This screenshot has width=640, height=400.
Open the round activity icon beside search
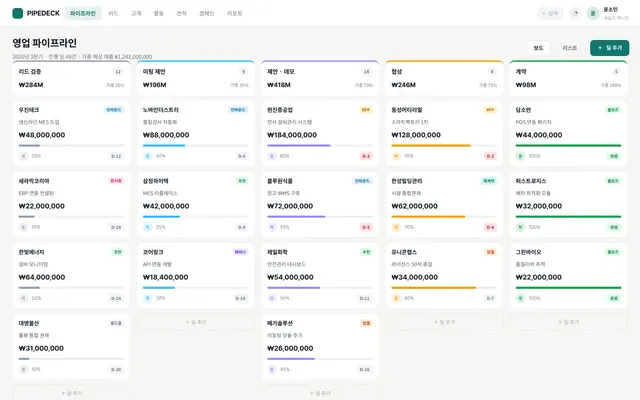point(576,13)
